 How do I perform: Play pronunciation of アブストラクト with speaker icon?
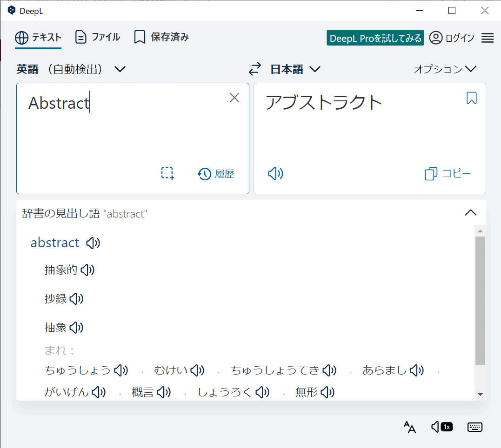275,173
